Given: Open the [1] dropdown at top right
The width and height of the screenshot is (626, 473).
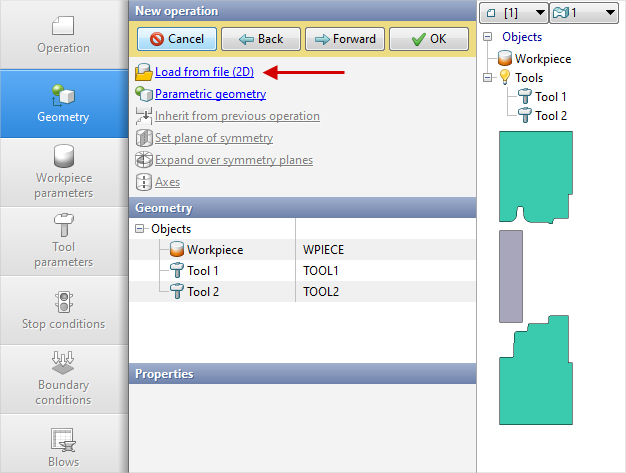Looking at the screenshot, I should tap(514, 12).
